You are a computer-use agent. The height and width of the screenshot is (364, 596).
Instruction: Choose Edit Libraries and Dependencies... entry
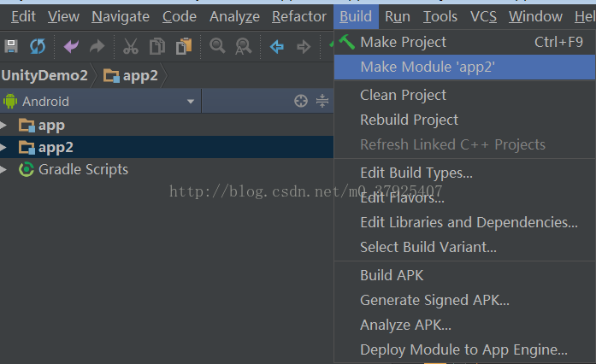click(x=464, y=222)
